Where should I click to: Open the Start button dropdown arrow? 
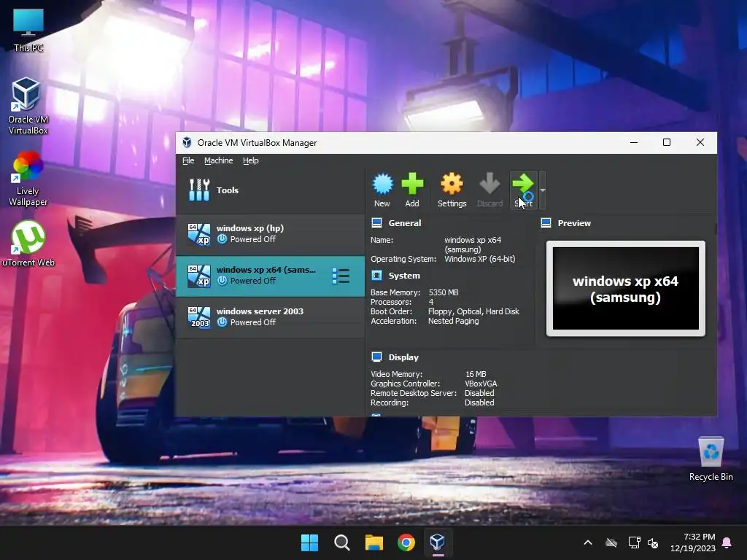click(x=543, y=190)
